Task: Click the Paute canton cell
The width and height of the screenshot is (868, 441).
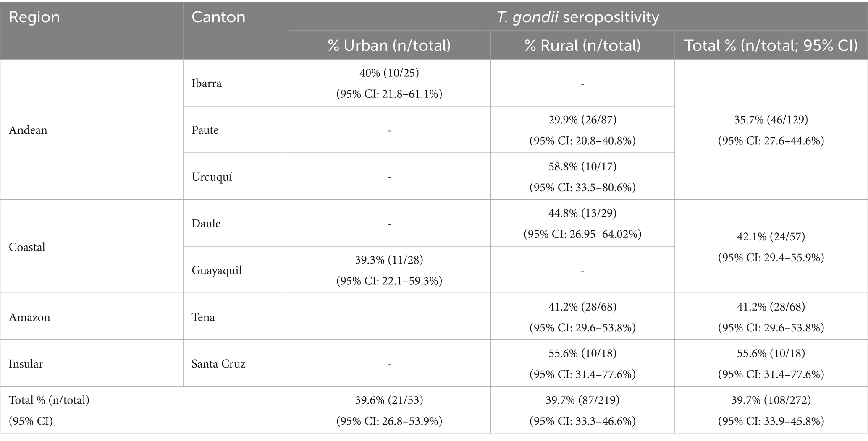Action: pyautogui.click(x=205, y=130)
